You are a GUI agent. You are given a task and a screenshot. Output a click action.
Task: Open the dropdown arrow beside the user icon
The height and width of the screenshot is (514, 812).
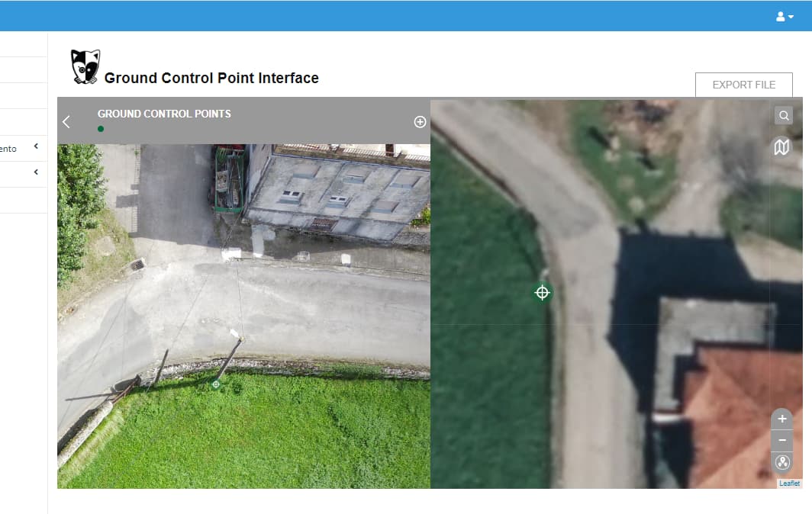click(790, 15)
